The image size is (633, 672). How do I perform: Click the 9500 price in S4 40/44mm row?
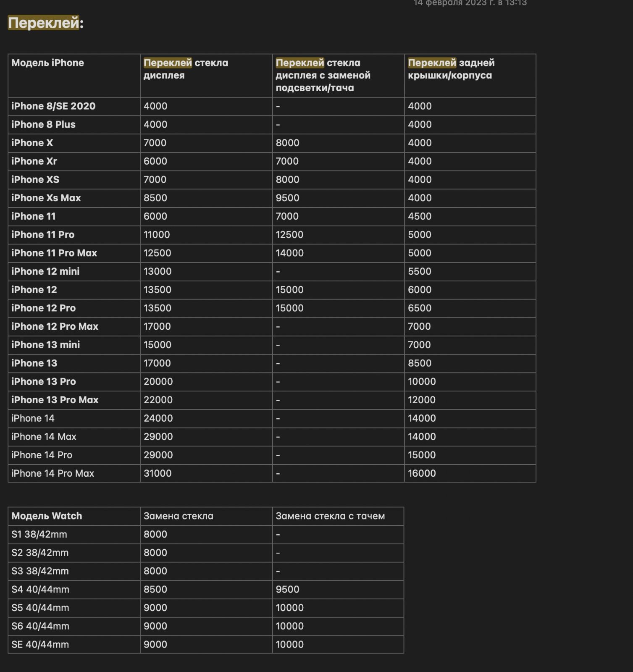pyautogui.click(x=287, y=589)
